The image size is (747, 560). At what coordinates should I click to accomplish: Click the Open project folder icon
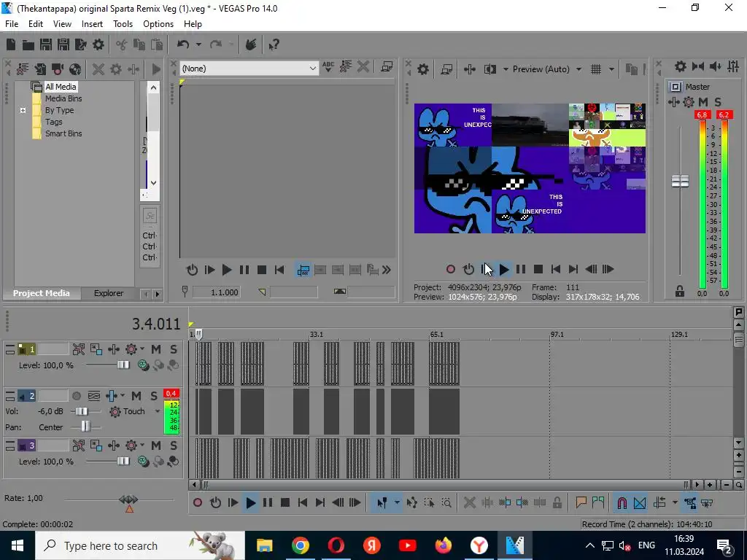click(x=28, y=44)
